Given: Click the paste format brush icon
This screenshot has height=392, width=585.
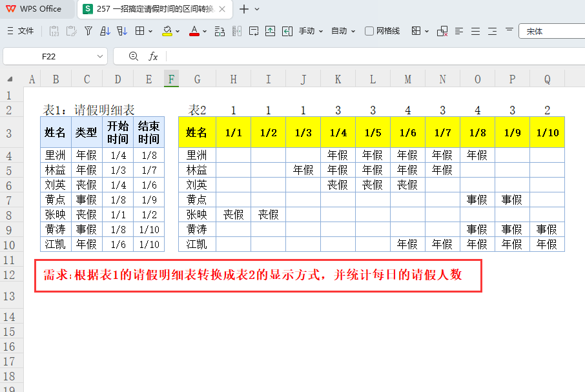Looking at the screenshot, I should (71, 31).
